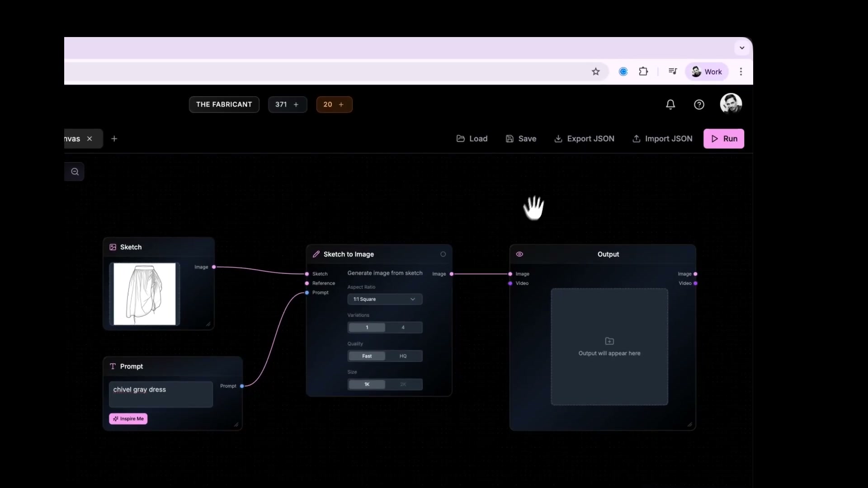Screen dimensions: 868x488
Task: Open notifications via the bell icon
Action: point(670,104)
